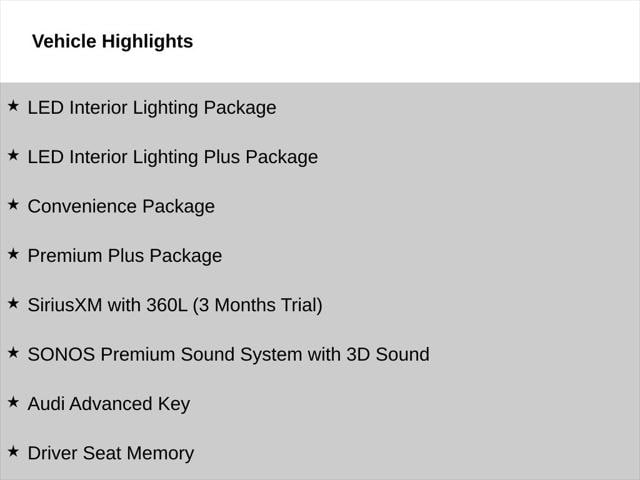Click the Vehicle Highlights heading
Image resolution: width=640 pixels, height=480 pixels.
click(112, 42)
